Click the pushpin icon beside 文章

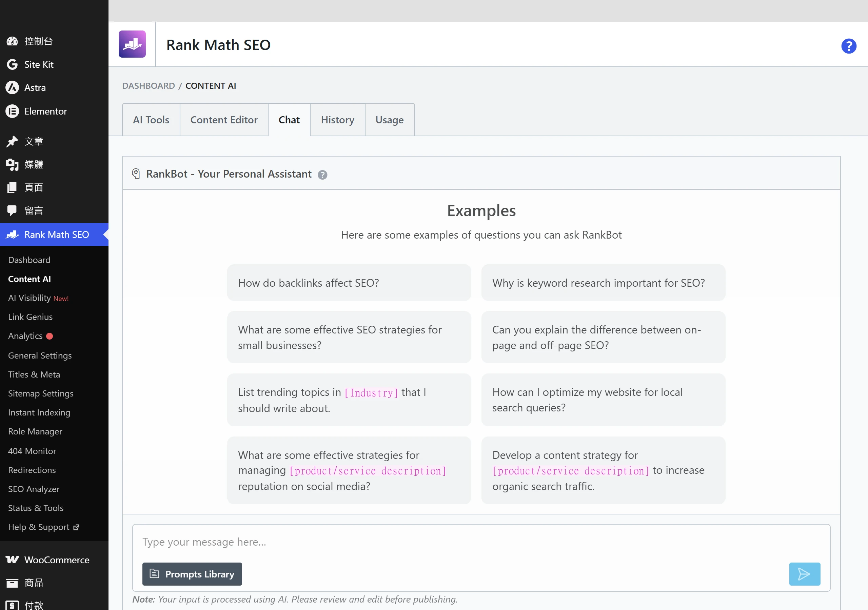(x=12, y=141)
